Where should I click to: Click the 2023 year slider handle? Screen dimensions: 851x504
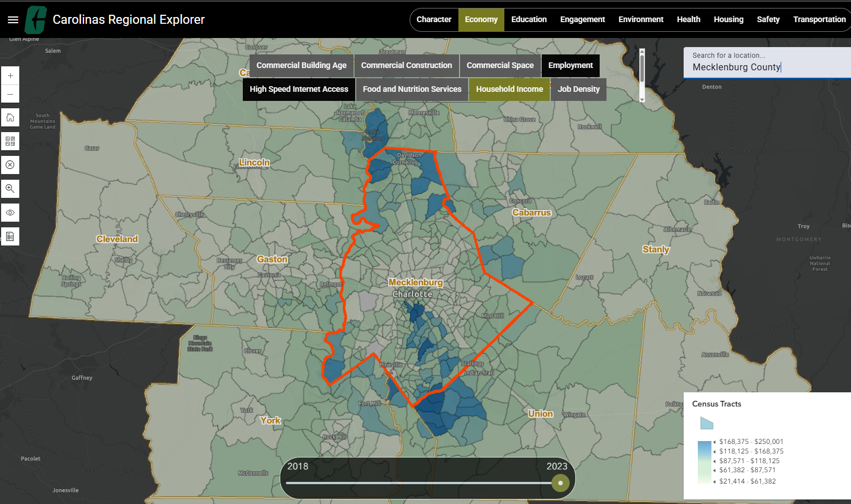(x=560, y=483)
